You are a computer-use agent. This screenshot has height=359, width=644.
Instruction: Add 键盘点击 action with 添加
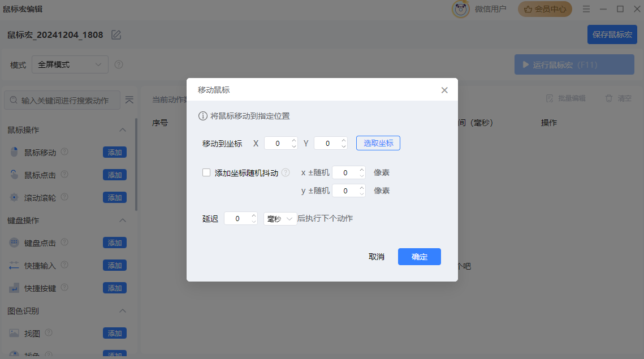pyautogui.click(x=115, y=243)
